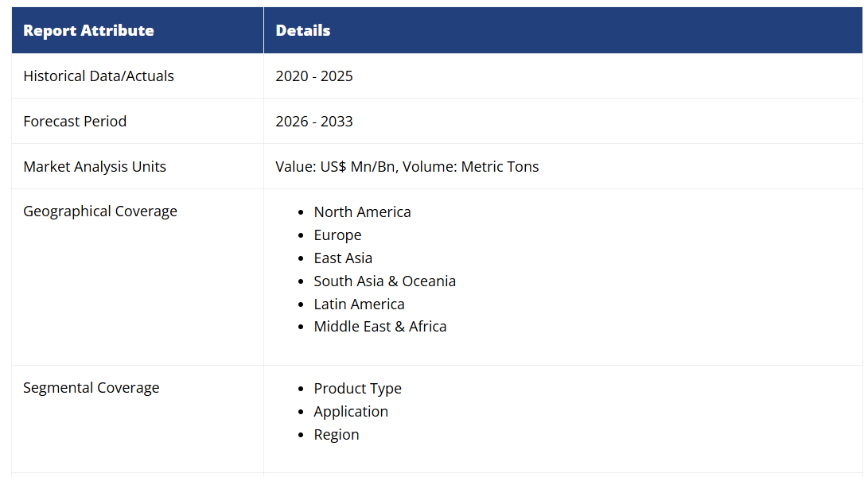Click the Metric Tons volume text
Screen dimensions: 868x477
click(x=500, y=167)
